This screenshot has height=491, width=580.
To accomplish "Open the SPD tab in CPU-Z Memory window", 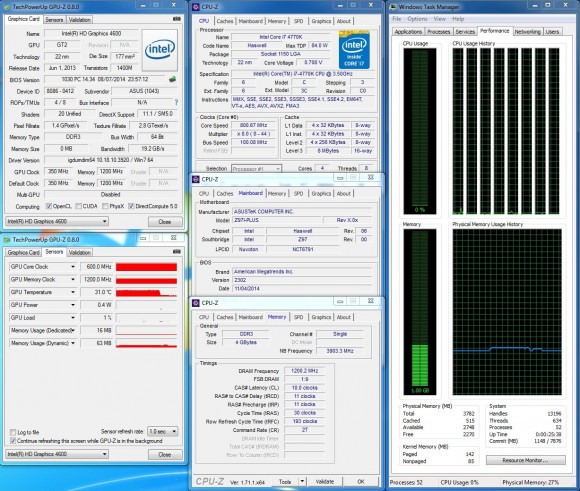I will pyautogui.click(x=298, y=317).
